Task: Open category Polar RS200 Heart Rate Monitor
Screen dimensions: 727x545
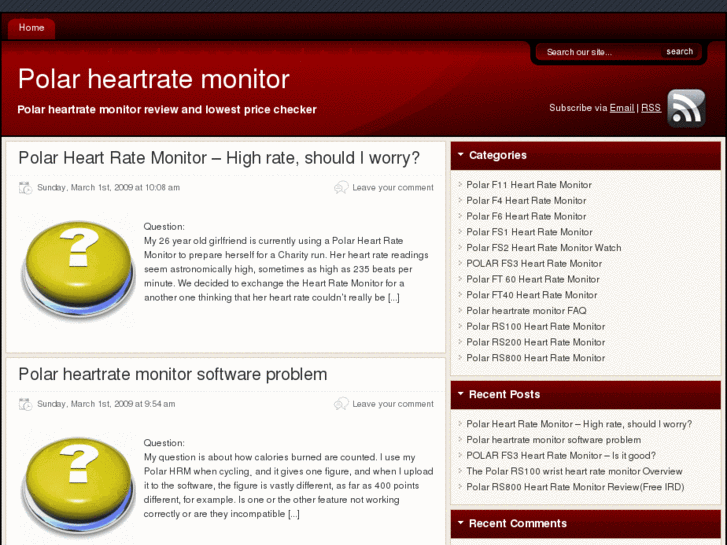Action: point(536,343)
